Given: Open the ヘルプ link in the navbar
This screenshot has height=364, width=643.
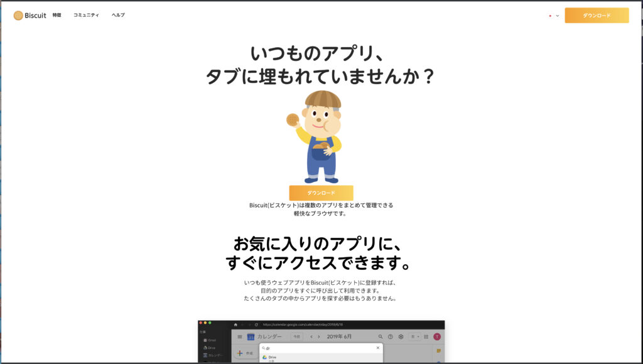Looking at the screenshot, I should pyautogui.click(x=118, y=15).
